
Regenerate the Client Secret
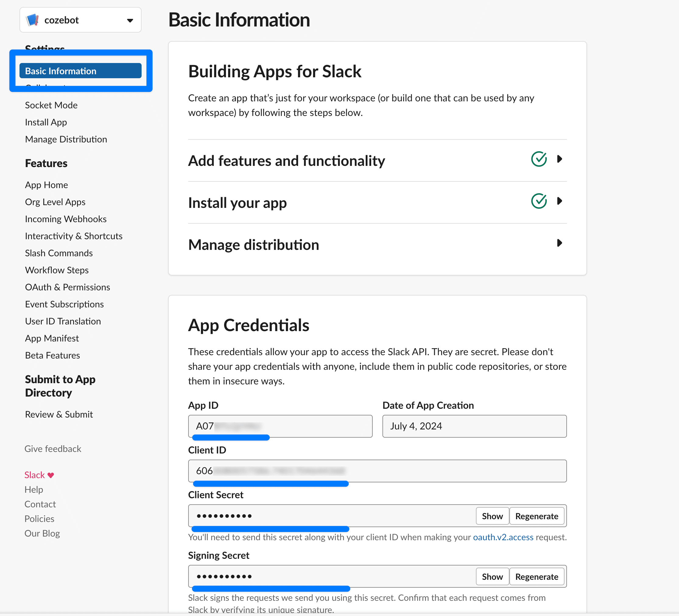click(x=537, y=516)
